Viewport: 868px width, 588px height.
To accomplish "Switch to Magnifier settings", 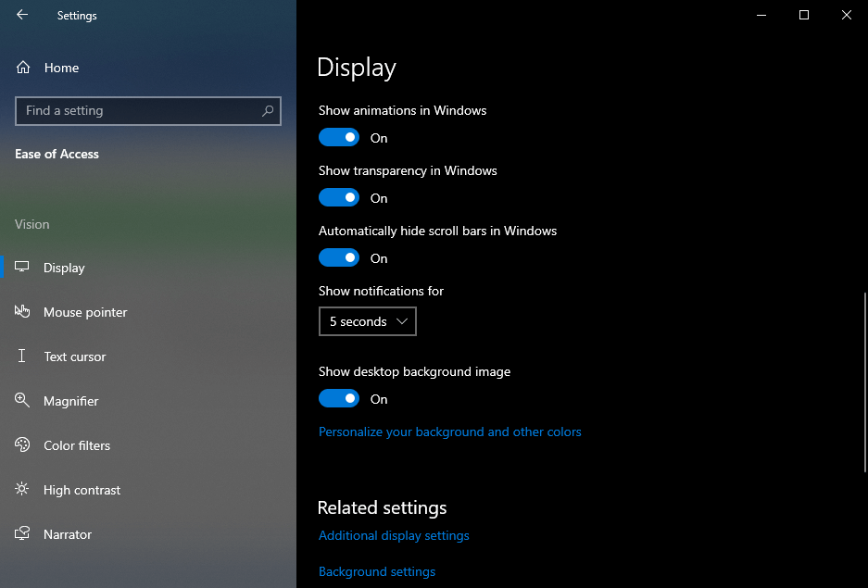I will (x=148, y=401).
